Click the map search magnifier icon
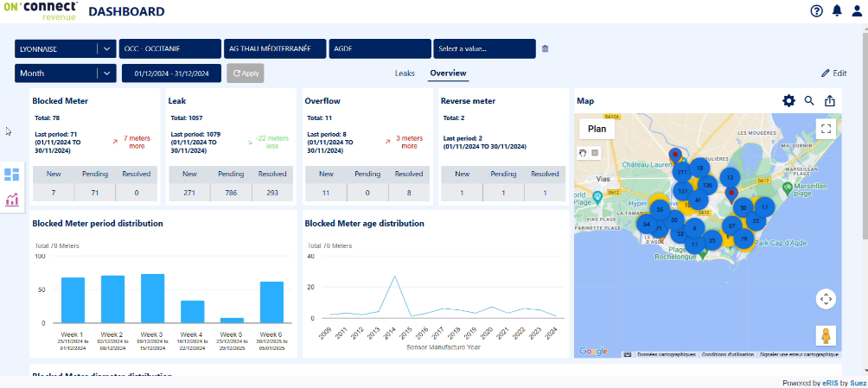Image resolution: width=868 pixels, height=388 pixels. 809,101
